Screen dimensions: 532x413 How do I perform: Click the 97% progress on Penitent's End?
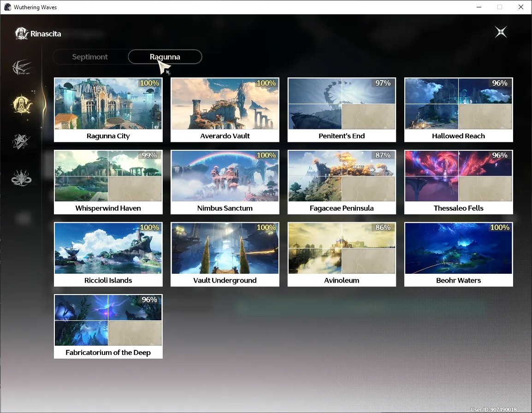click(383, 83)
